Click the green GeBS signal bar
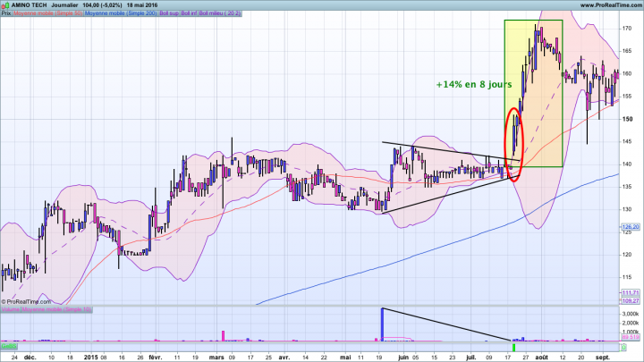Image resolution: width=644 pixels, height=362 pixels. point(513,348)
